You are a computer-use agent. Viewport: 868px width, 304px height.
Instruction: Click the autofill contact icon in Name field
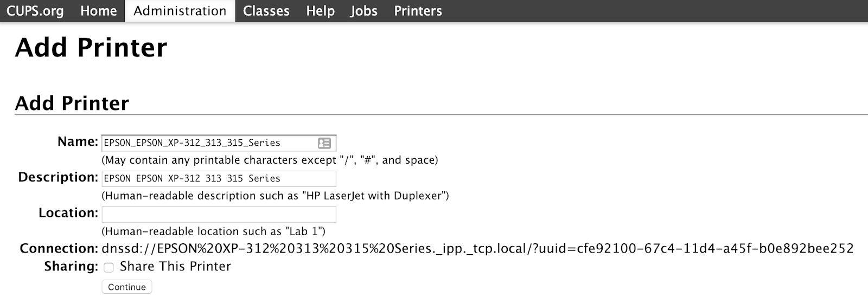pyautogui.click(x=324, y=143)
